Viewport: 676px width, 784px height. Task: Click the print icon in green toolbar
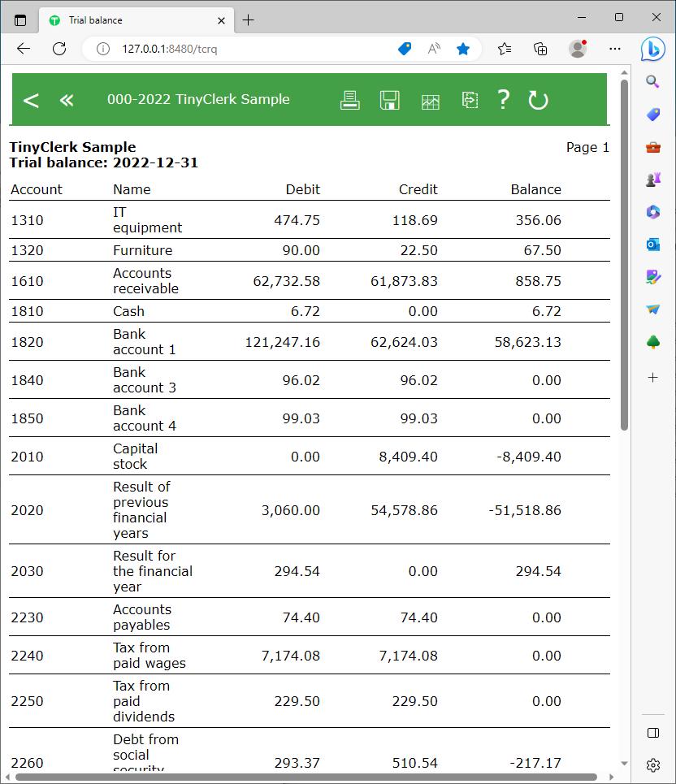coord(349,100)
